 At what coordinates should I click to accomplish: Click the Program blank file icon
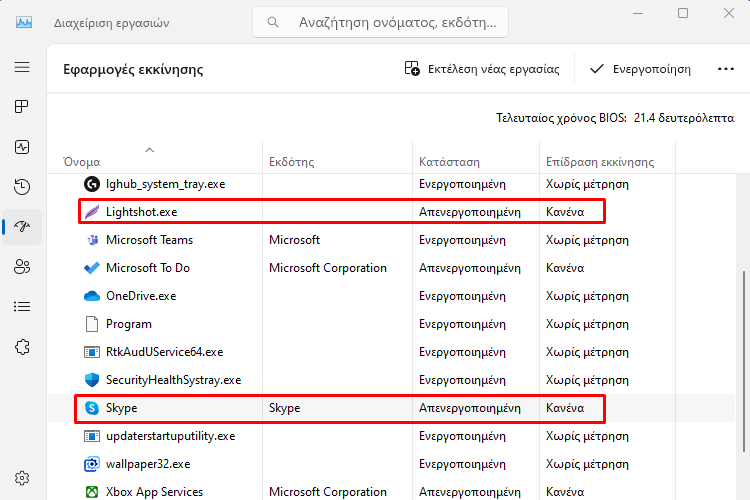92,324
